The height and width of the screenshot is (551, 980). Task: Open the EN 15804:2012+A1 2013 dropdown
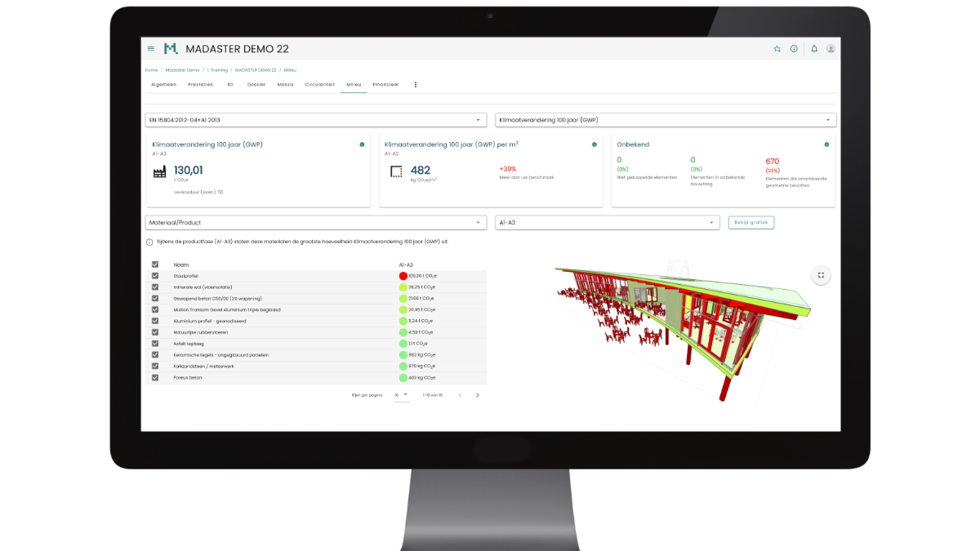pyautogui.click(x=316, y=120)
